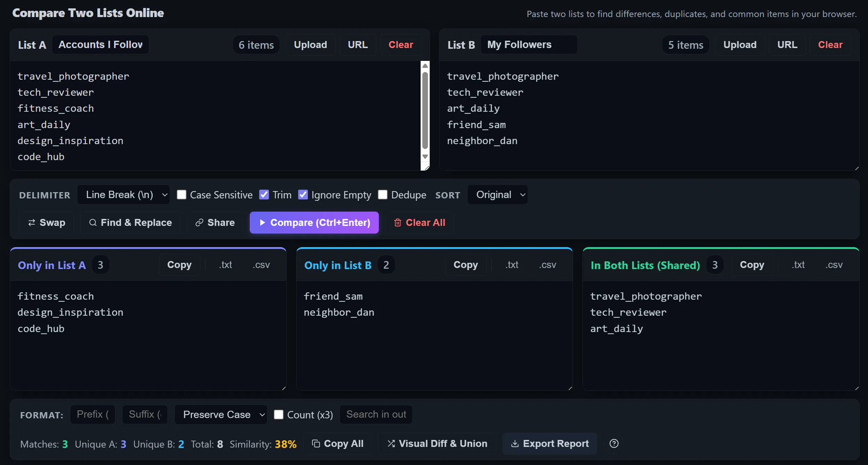Click the List A scrollbar up arrow
The height and width of the screenshot is (465, 868).
[x=425, y=66]
